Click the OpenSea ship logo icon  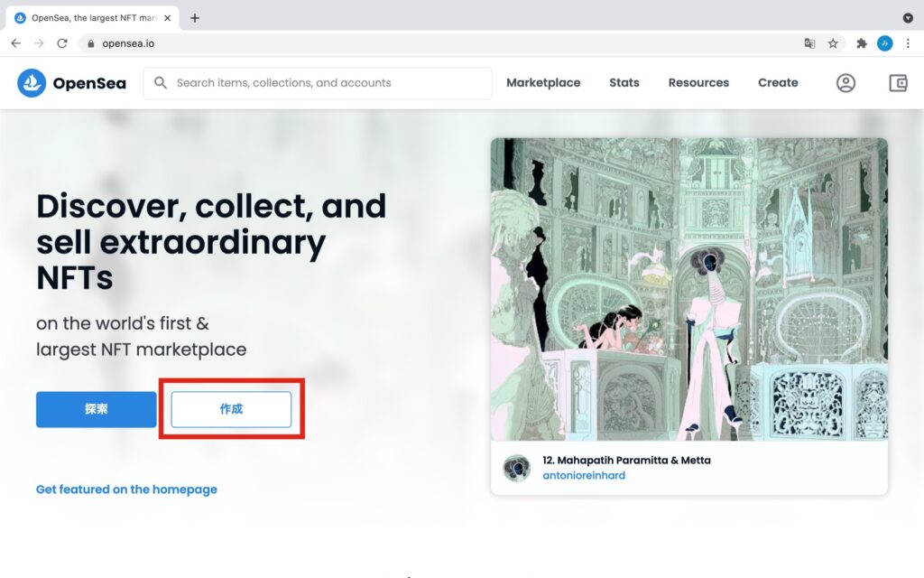click(x=32, y=83)
